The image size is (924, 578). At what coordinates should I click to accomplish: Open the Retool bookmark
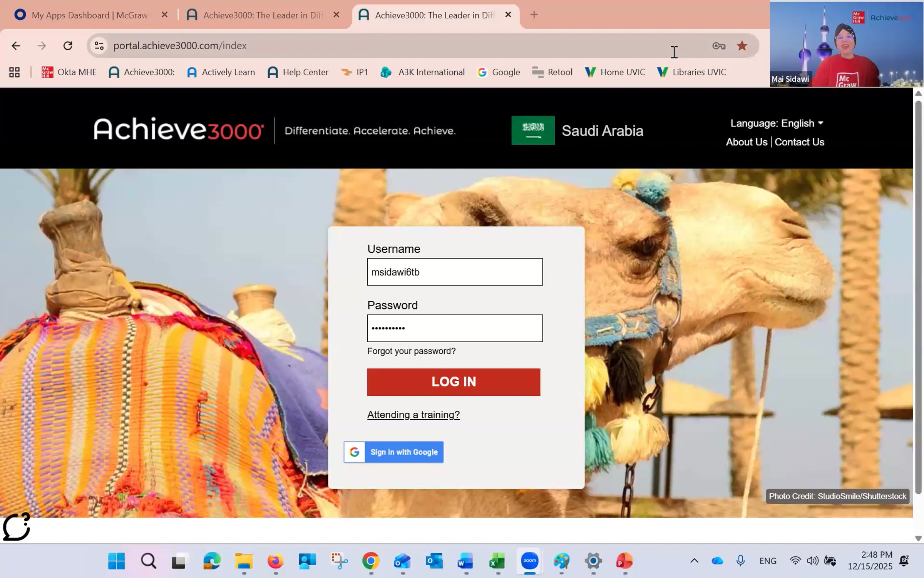tap(552, 72)
